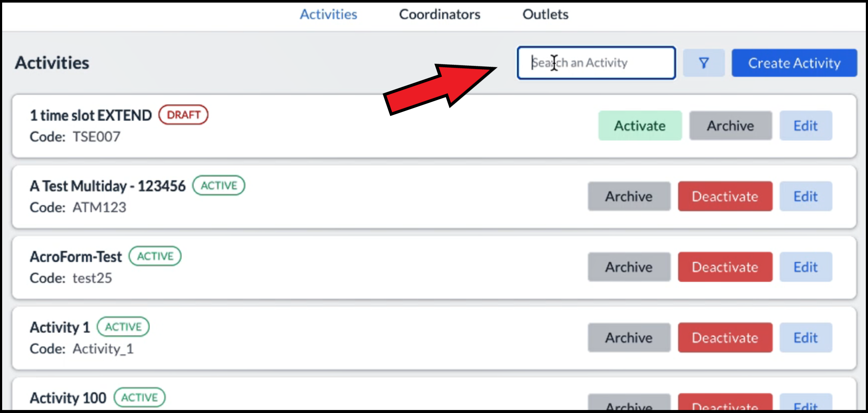Open the filter icon beside search
The width and height of the screenshot is (868, 413).
click(703, 63)
